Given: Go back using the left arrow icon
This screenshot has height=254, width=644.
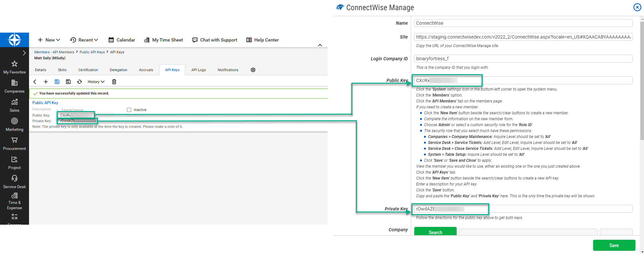Looking at the screenshot, I should [35, 82].
